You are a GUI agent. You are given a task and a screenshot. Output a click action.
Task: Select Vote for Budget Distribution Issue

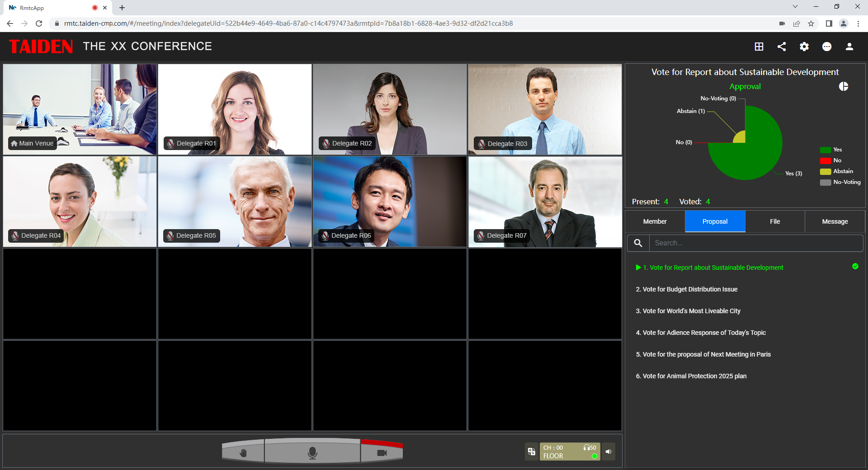click(x=686, y=289)
